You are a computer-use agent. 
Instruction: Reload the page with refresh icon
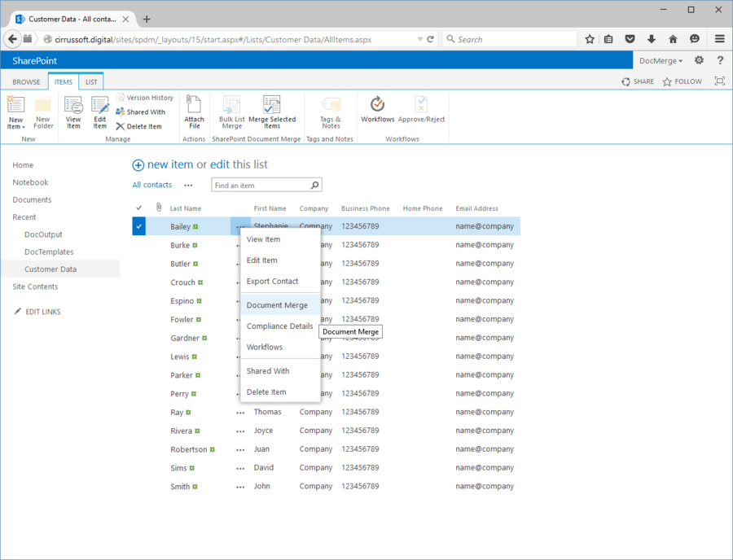431,39
